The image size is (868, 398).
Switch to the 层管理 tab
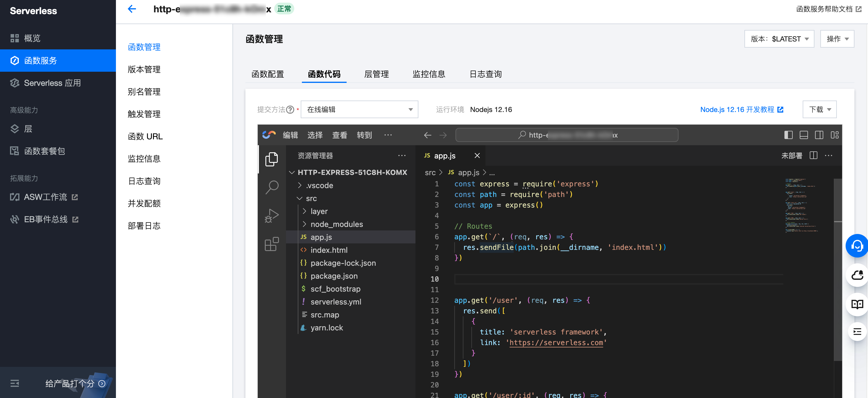click(x=376, y=74)
